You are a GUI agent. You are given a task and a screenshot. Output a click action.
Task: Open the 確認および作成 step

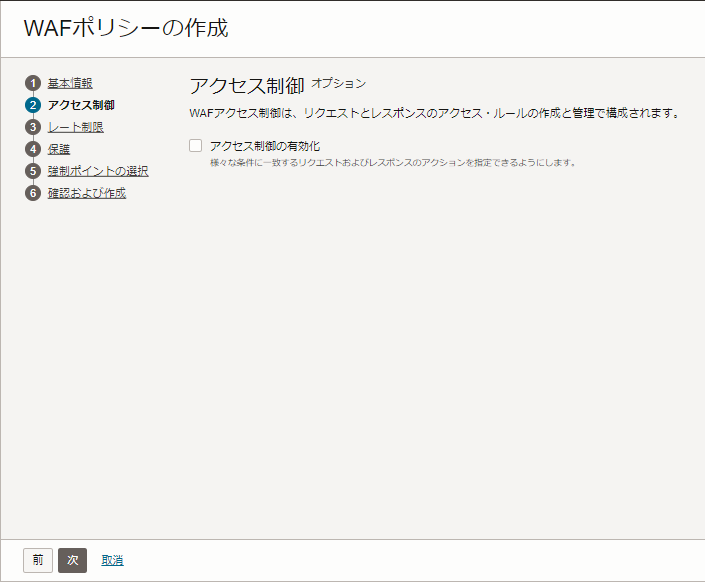(87, 193)
